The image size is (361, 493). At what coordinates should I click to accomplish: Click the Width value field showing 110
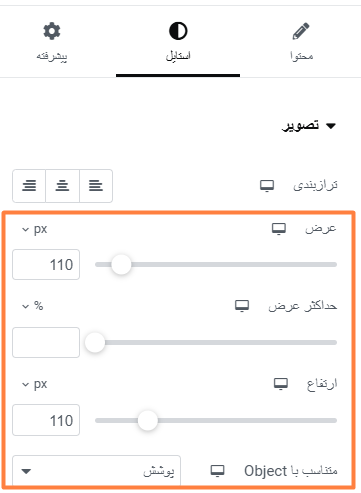click(46, 264)
